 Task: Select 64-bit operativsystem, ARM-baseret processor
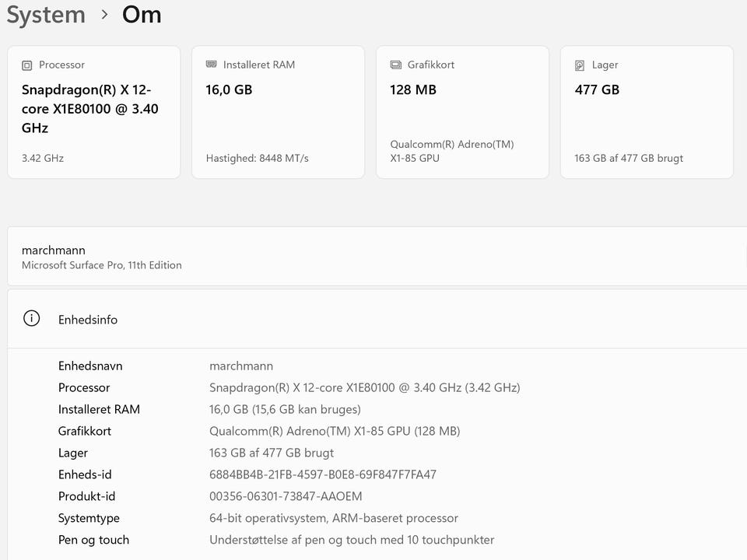pyautogui.click(x=334, y=518)
